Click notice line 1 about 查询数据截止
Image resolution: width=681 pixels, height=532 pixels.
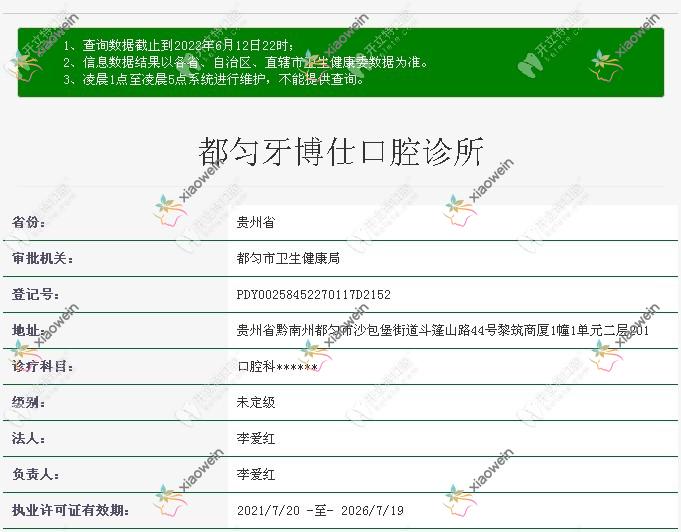tap(179, 45)
